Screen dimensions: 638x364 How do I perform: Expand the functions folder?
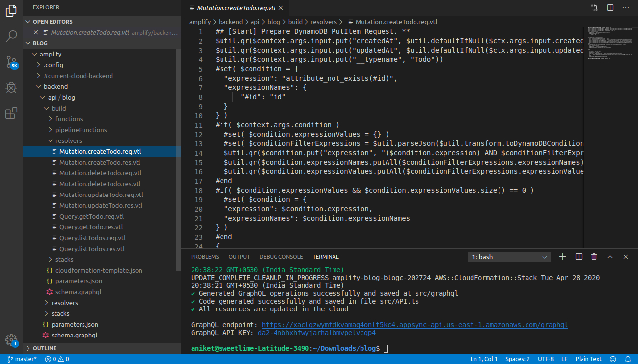coord(69,119)
